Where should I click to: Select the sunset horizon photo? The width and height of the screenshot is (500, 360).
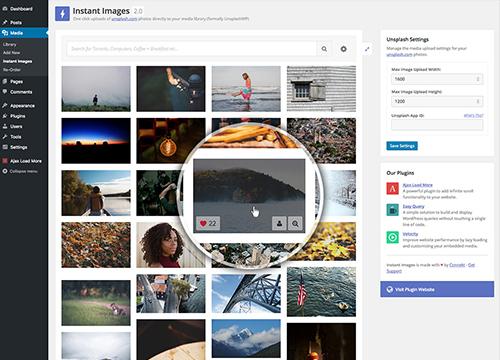pos(96,141)
